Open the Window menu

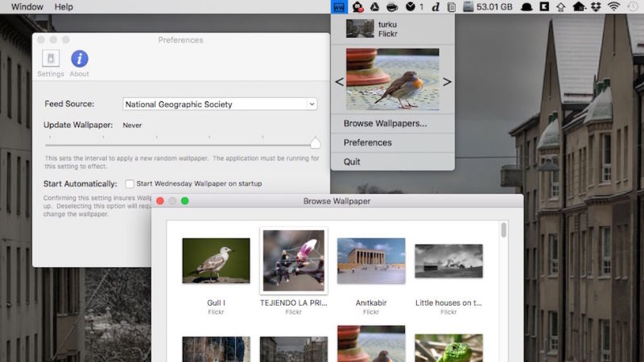pos(27,7)
